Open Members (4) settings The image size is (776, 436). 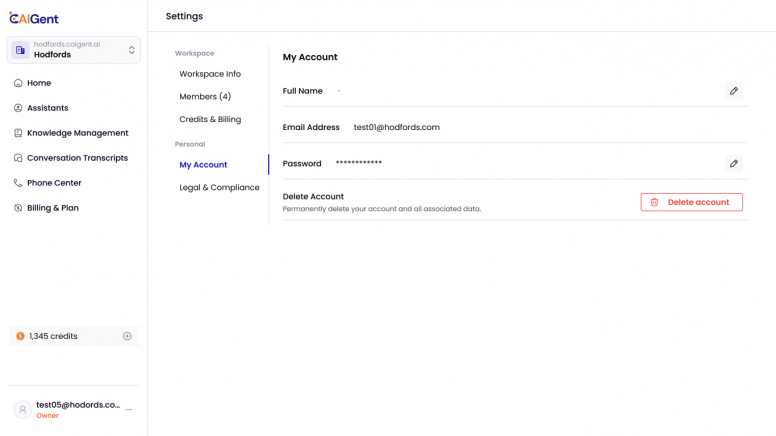tap(205, 97)
